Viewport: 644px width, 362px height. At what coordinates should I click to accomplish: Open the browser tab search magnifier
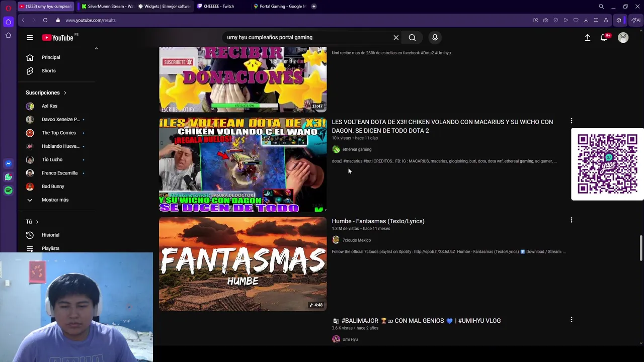point(601,7)
